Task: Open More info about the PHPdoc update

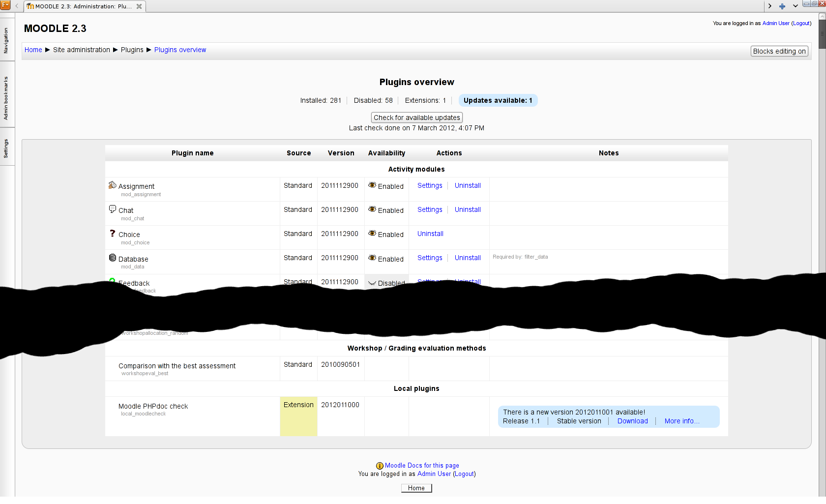Action: point(682,421)
